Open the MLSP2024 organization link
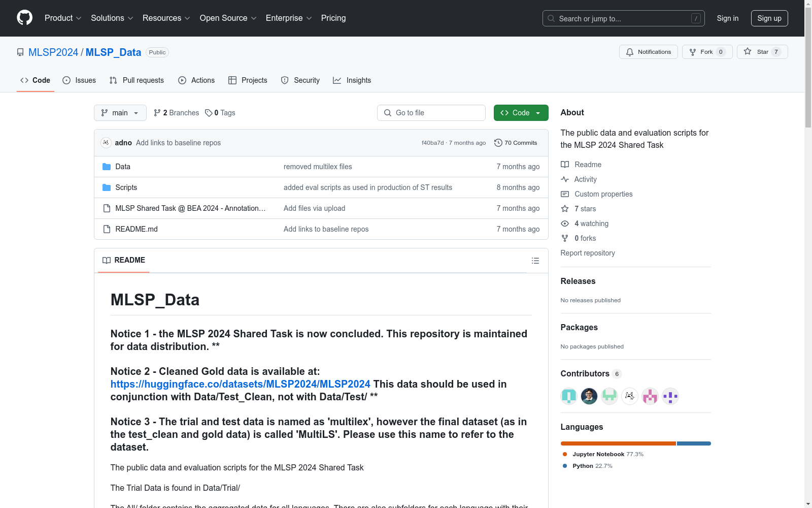This screenshot has height=508, width=812. (53, 52)
